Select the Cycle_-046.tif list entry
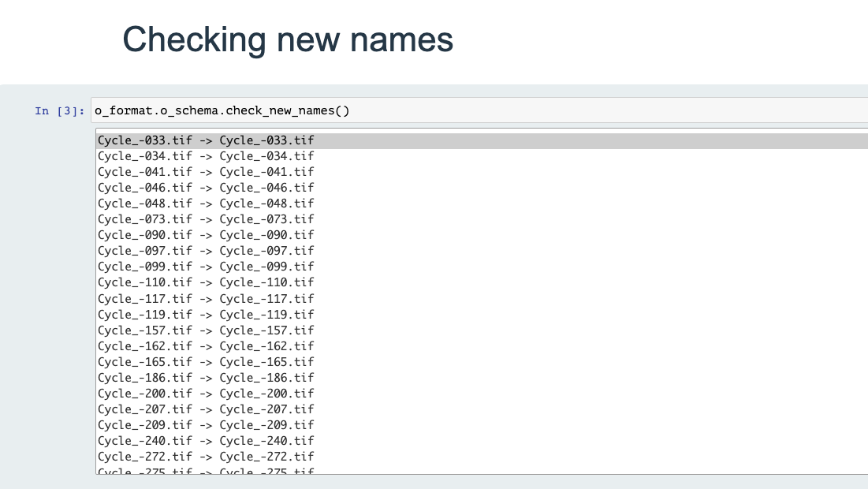868x489 pixels. [206, 188]
